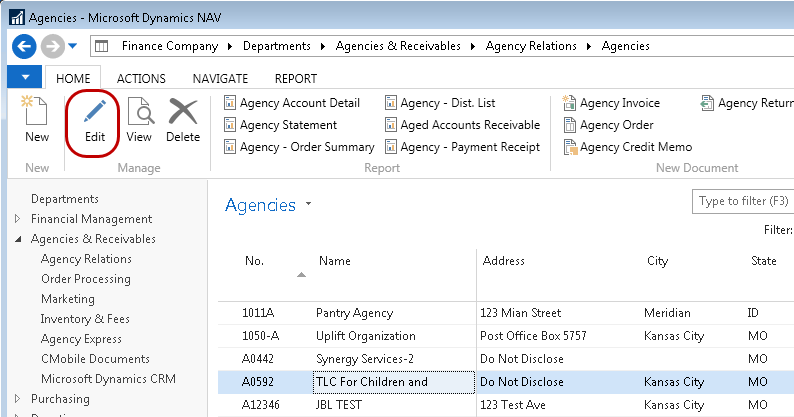The width and height of the screenshot is (794, 417).
Task: Select Order Processing in navigation pane
Action: [x=85, y=279]
